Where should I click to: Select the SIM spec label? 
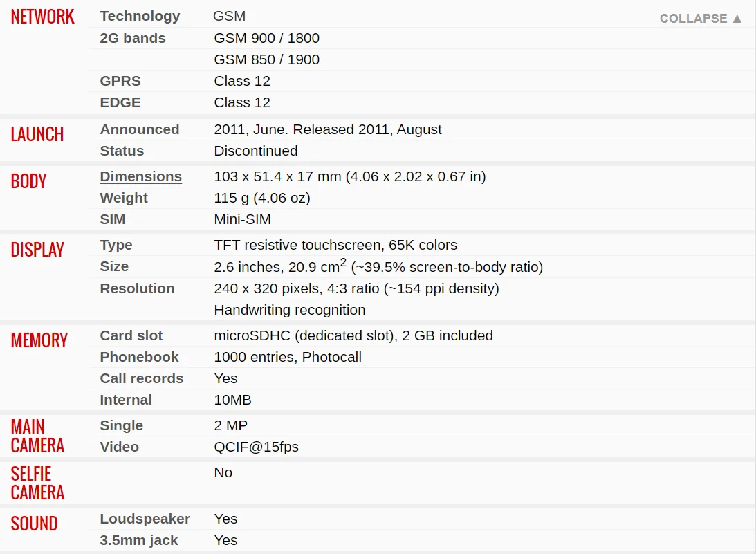112,219
